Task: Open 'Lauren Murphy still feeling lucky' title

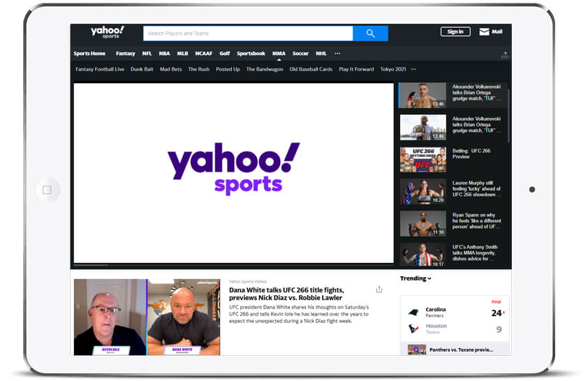Action: [476, 189]
